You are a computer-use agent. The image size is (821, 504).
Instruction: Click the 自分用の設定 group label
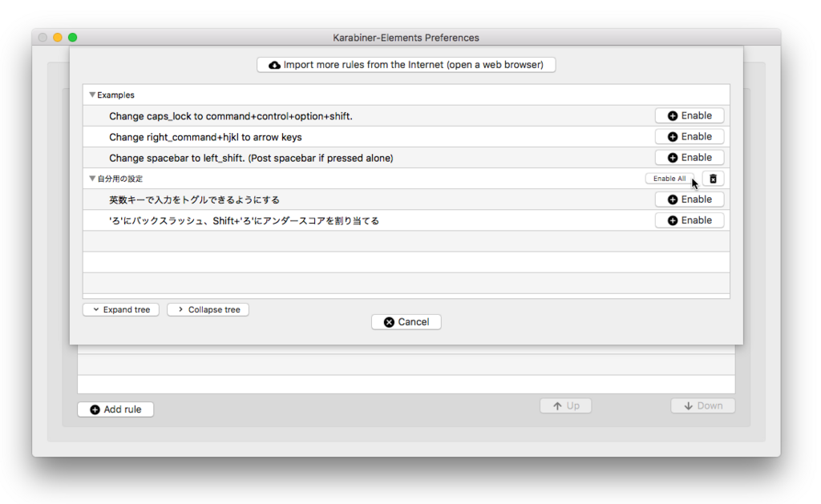(120, 179)
